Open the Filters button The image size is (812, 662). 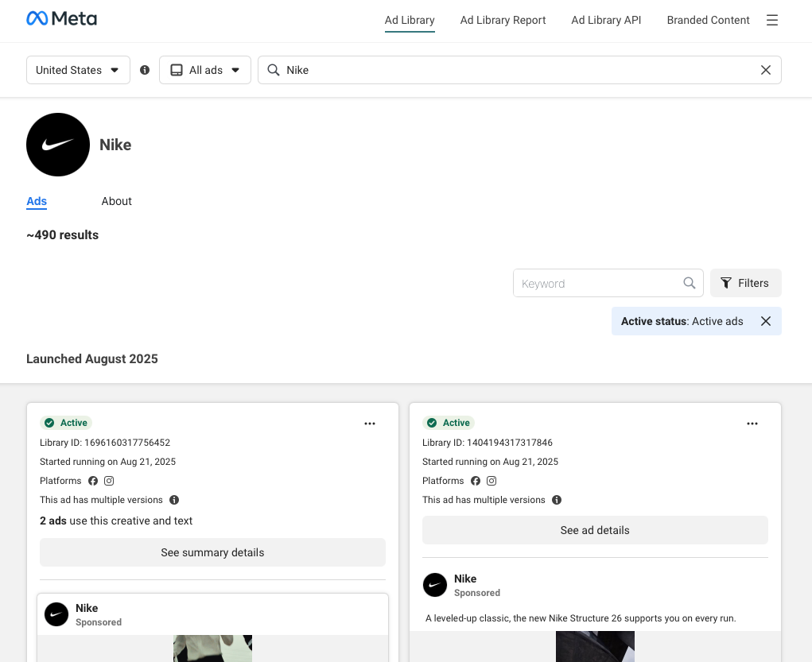tap(746, 283)
